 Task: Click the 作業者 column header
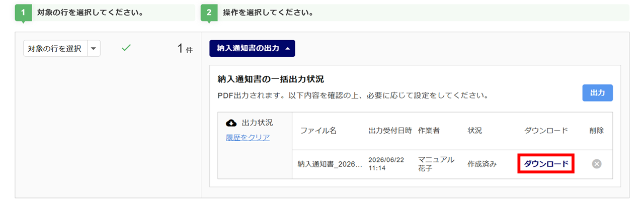pos(429,131)
